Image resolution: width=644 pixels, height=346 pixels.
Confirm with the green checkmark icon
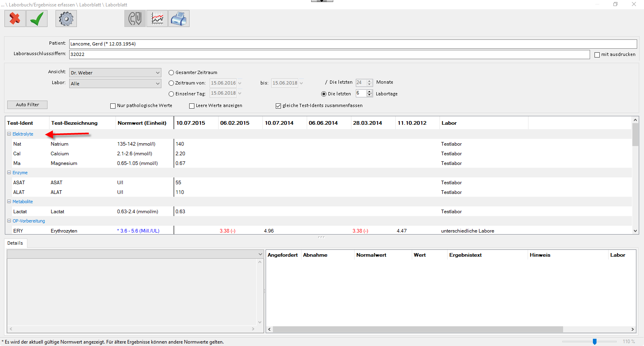(x=37, y=19)
